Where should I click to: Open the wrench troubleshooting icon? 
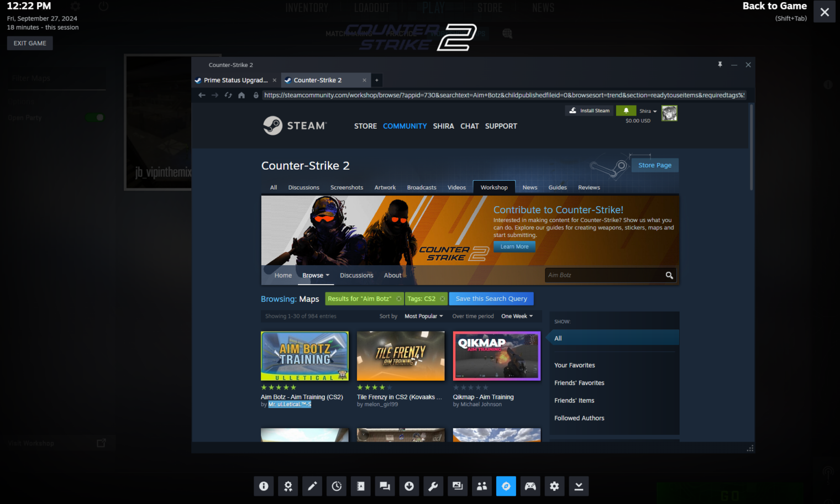point(433,486)
